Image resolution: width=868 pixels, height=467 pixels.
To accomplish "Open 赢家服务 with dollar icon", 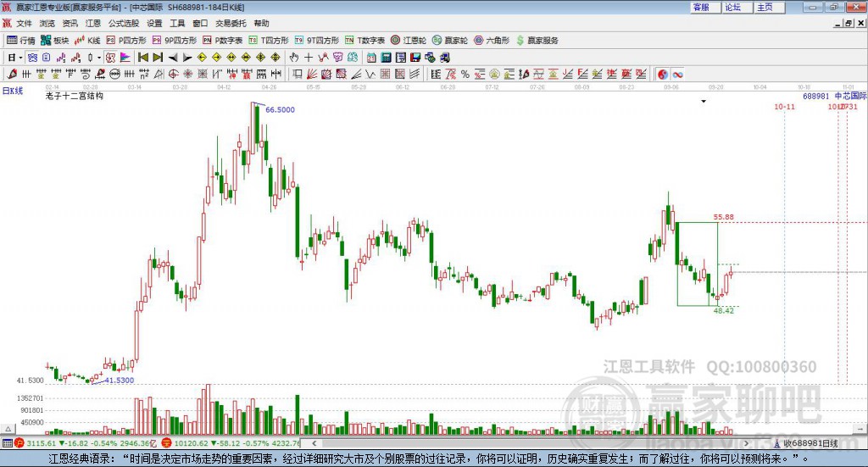I will [537, 41].
